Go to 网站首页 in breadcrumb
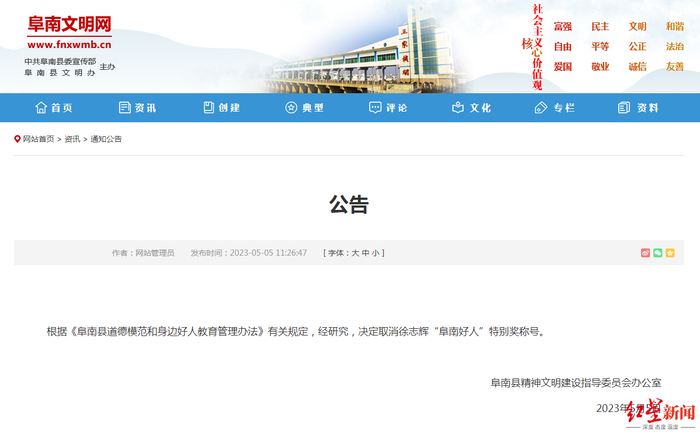Screen dimensions: 700x436 (x=38, y=139)
